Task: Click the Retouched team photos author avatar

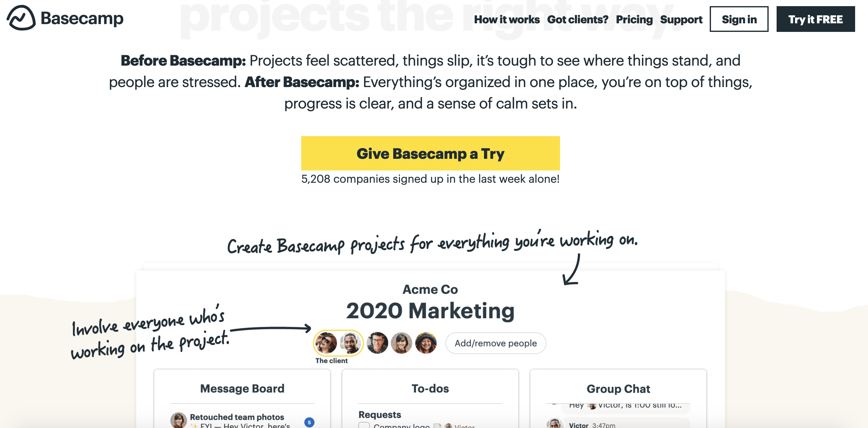Action: (179, 420)
